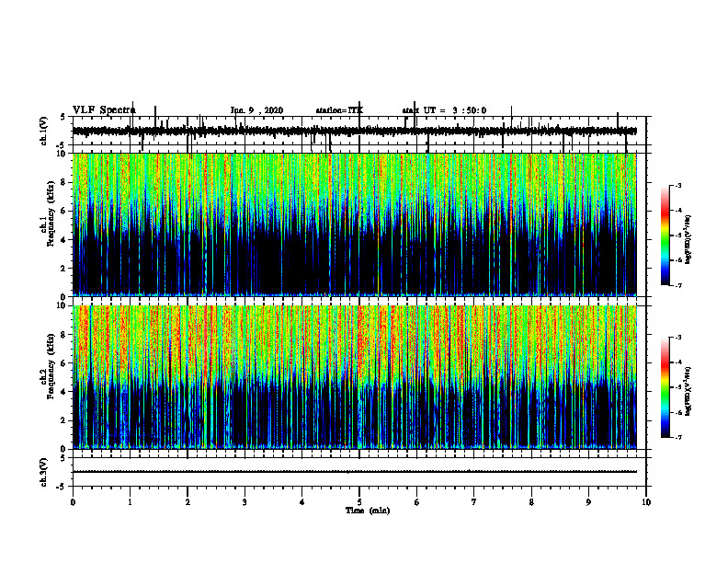Click the ch.2 PSD color bar
728x563 pixels.
665,387
